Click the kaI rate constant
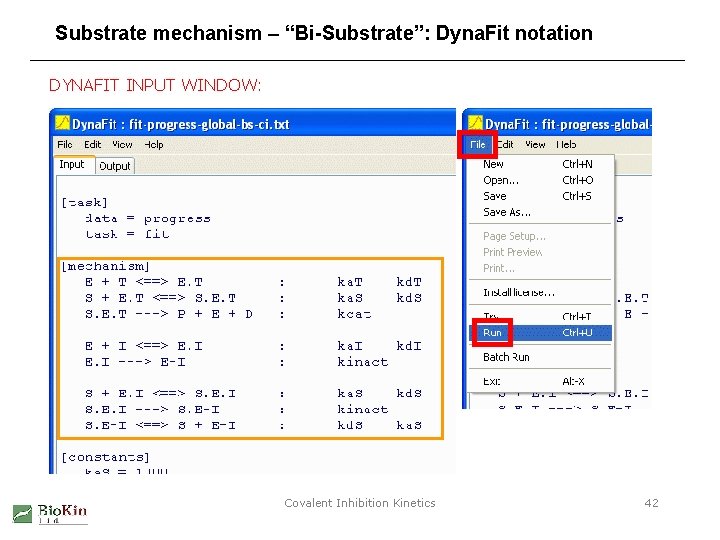 pyautogui.click(x=350, y=346)
